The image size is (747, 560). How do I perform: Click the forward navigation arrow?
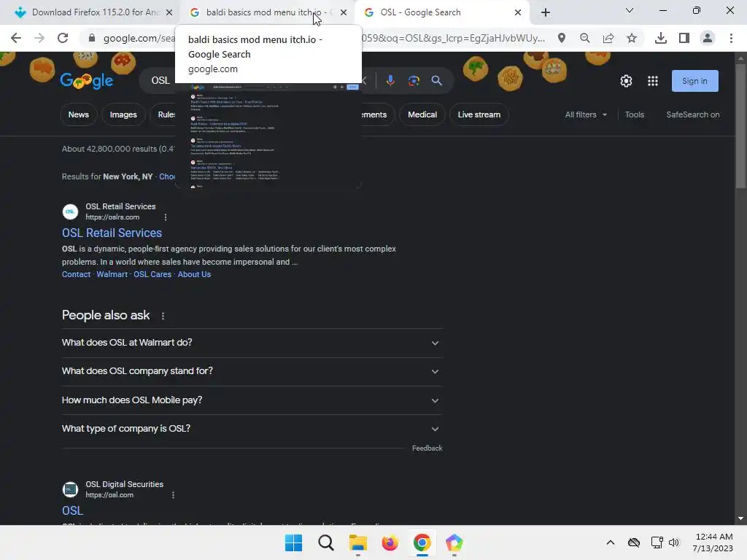39,38
